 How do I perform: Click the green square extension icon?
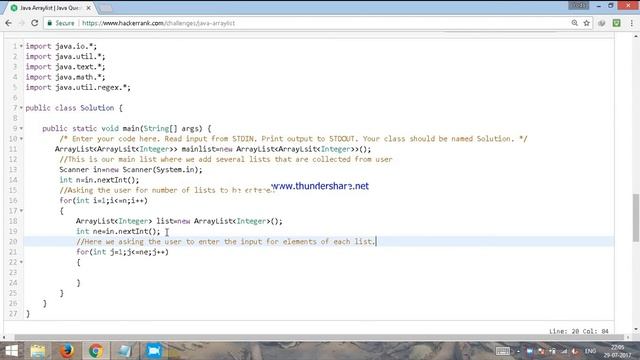(616, 23)
